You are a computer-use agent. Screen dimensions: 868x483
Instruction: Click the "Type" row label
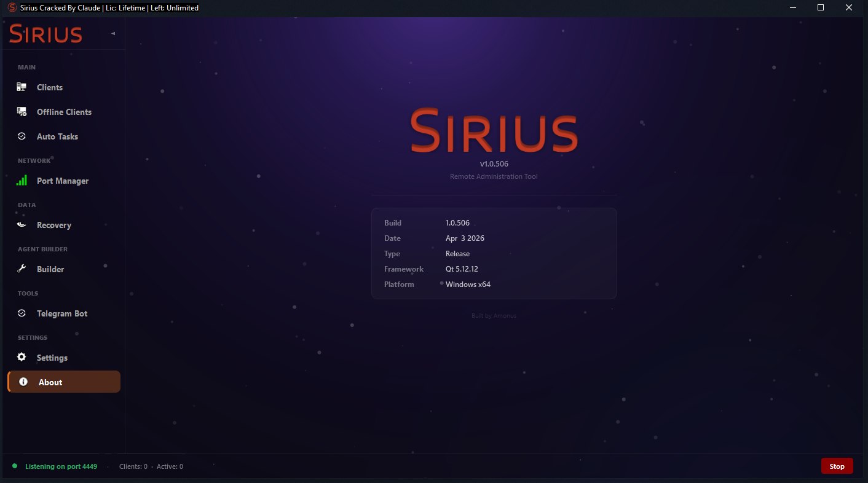392,254
